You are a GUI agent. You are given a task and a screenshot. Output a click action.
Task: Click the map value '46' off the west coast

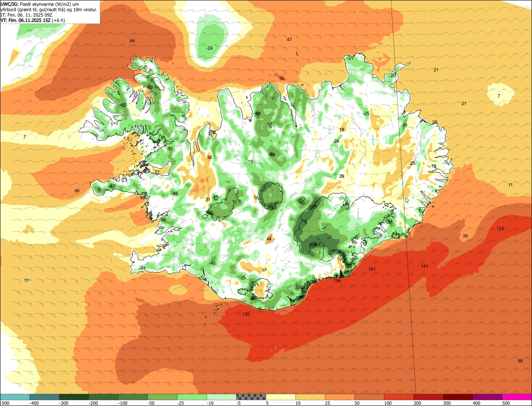(x=77, y=191)
